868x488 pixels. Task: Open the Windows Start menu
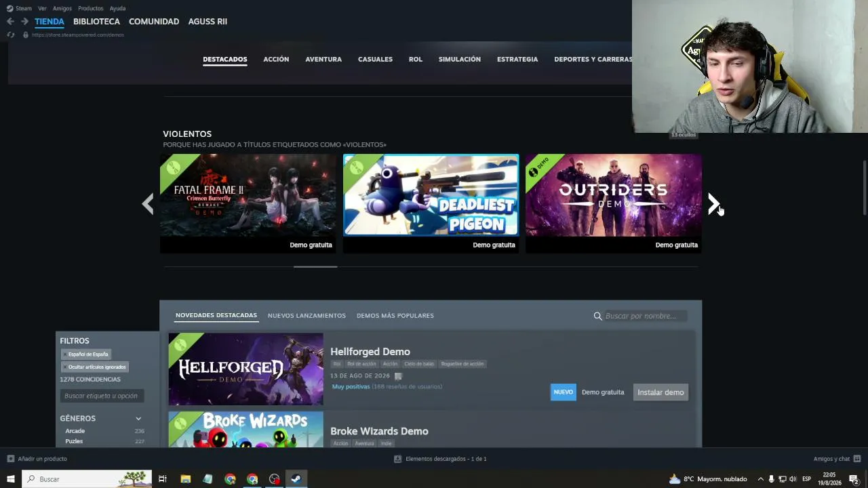tap(11, 479)
